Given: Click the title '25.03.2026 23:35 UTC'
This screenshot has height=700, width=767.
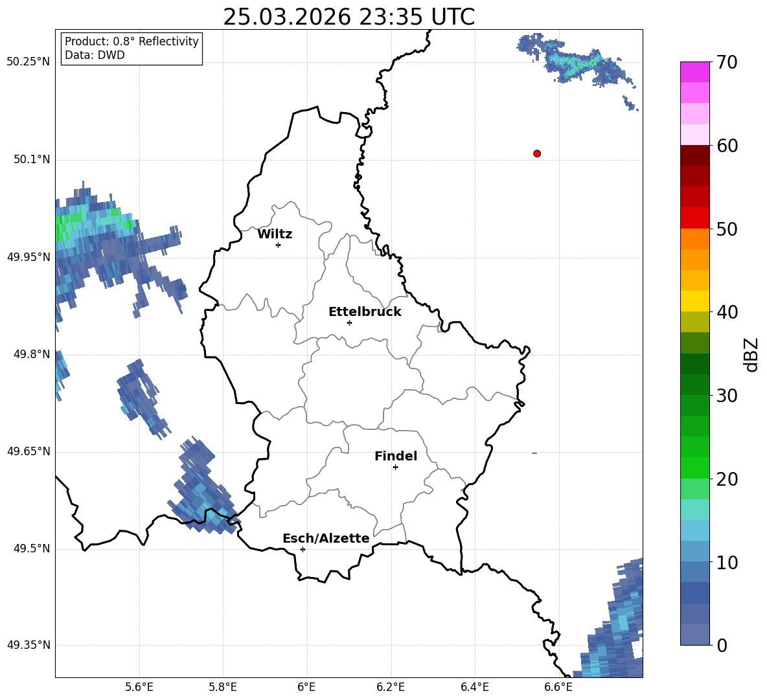Looking at the screenshot, I should [349, 17].
